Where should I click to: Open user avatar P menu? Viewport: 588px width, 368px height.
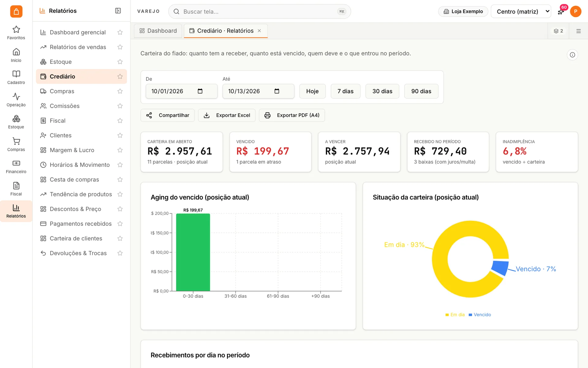click(575, 11)
